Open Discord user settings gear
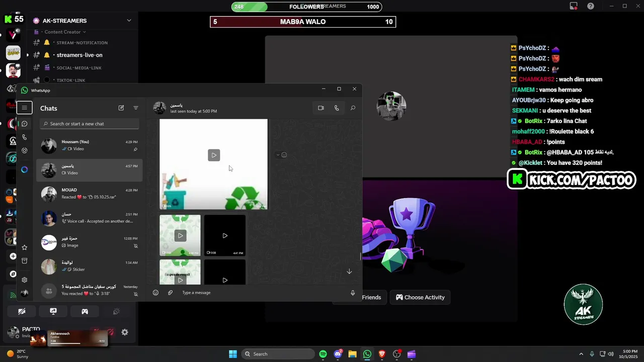The image size is (644, 362). tap(125, 332)
